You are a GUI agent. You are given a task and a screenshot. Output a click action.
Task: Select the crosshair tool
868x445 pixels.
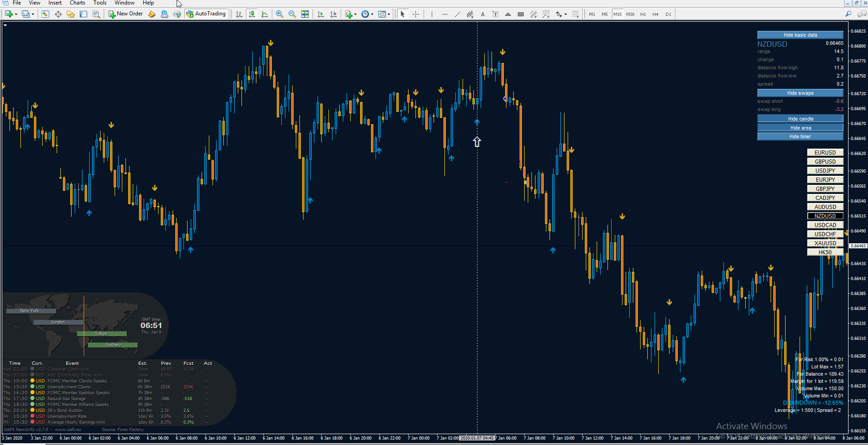[415, 14]
